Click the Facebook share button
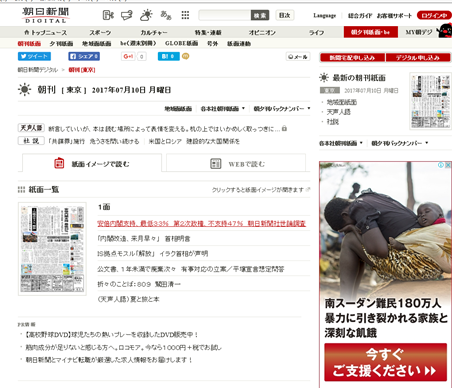 (84, 56)
